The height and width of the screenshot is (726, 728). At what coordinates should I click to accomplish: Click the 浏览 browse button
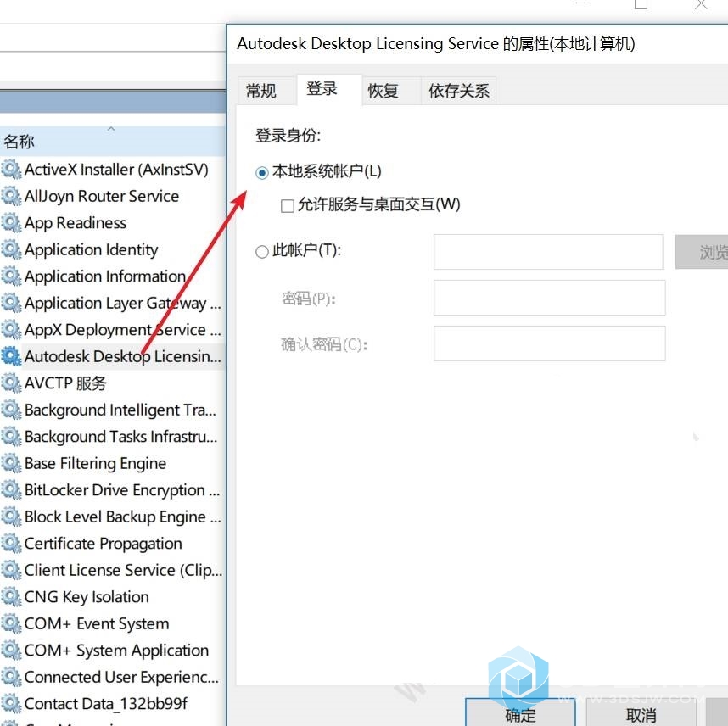[x=702, y=252]
